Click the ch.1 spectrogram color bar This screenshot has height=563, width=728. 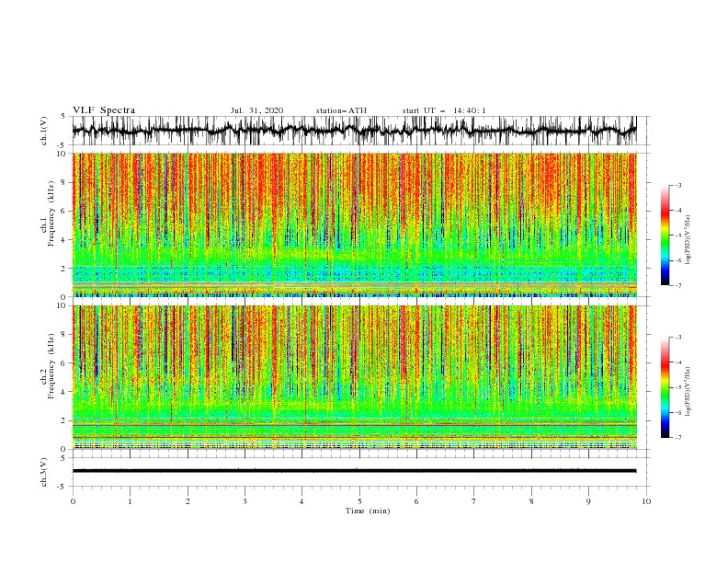(665, 236)
